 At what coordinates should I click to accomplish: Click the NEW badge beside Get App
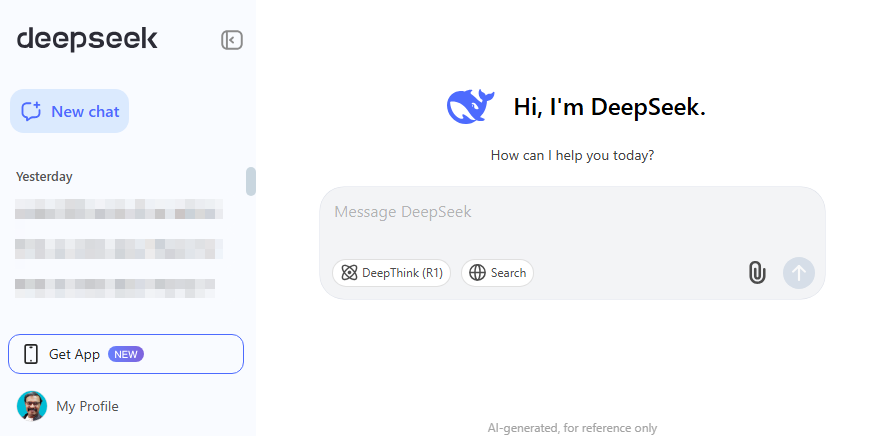point(126,354)
